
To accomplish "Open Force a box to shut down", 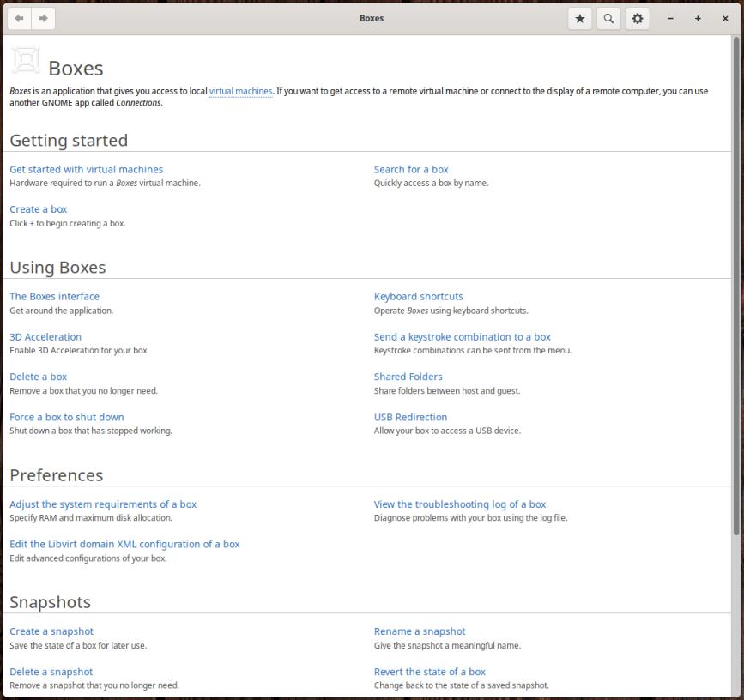I will (66, 418).
